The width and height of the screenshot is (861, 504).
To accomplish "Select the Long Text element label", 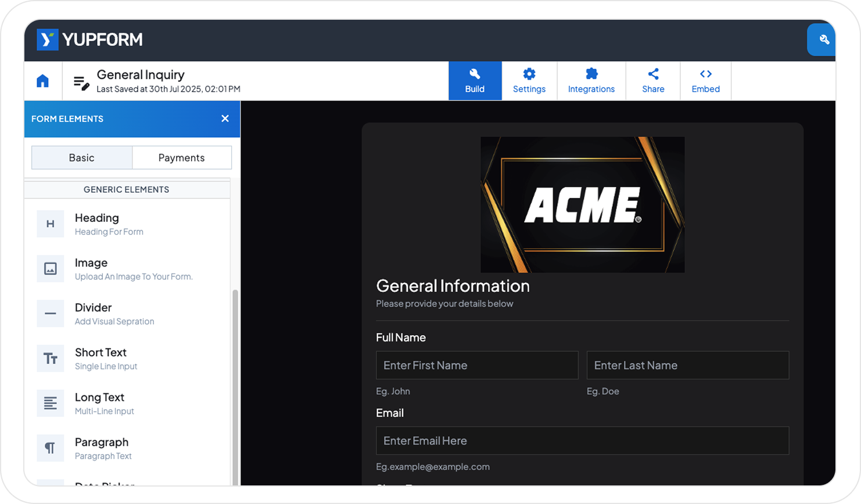I will tap(99, 397).
